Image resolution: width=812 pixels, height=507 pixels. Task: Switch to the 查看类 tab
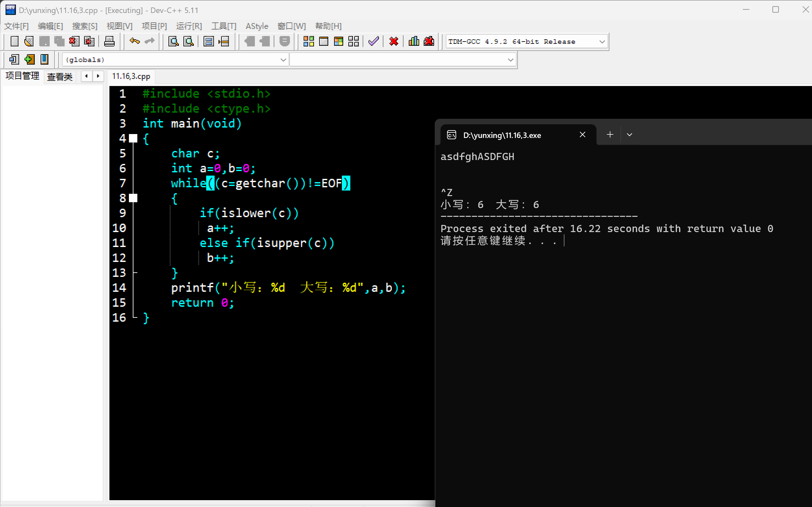(x=60, y=77)
